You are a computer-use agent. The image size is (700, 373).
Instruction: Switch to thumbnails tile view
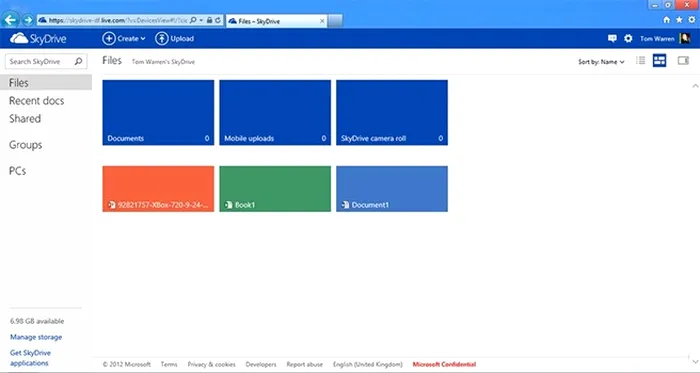(x=659, y=61)
